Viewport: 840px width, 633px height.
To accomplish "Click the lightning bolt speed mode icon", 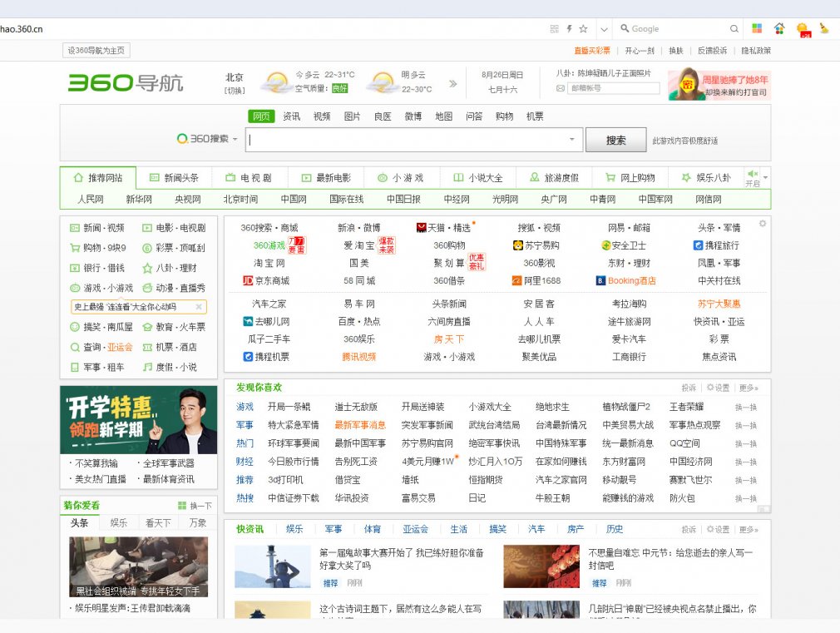I will (569, 29).
